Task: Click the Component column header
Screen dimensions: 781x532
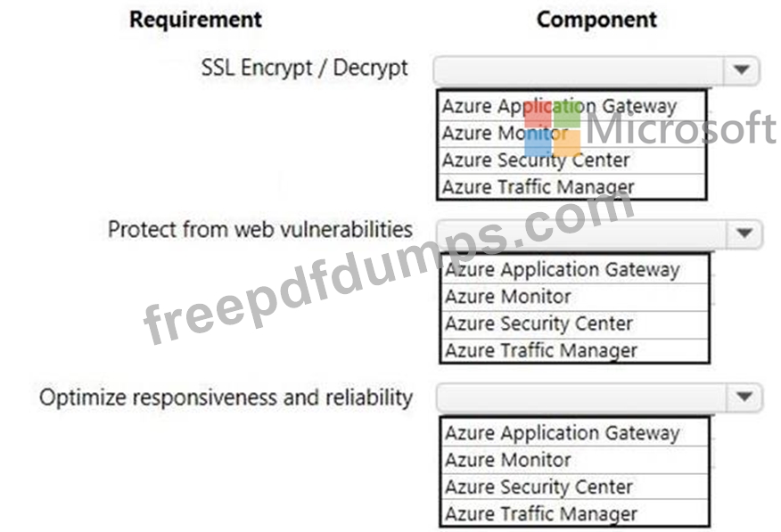Action: pos(596,20)
